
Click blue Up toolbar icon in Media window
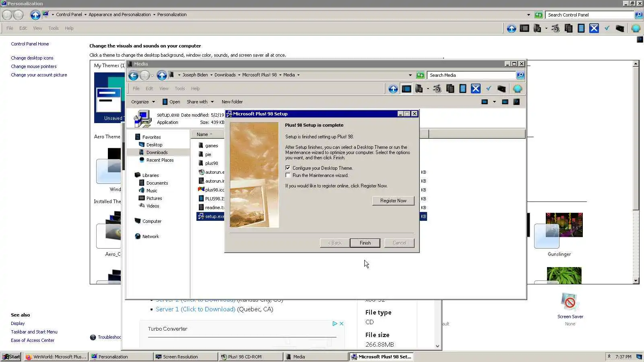coord(393,89)
